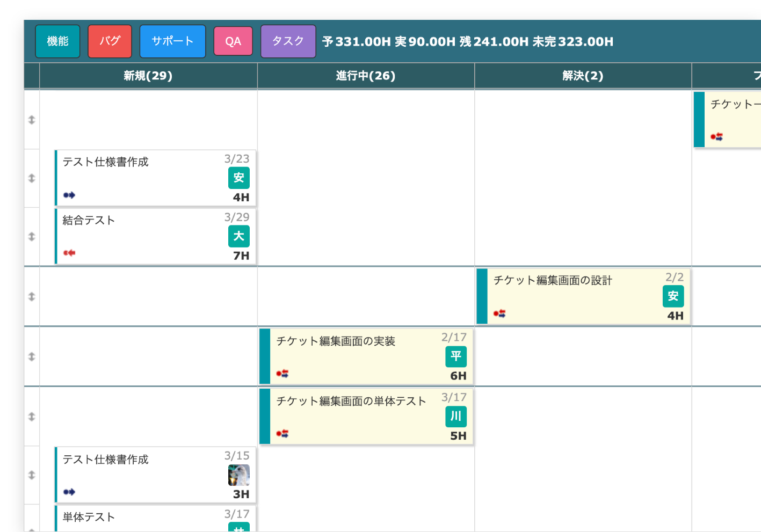The width and height of the screenshot is (761, 532).
Task: Click the 3/29 due date on 結合テスト
Action: pyautogui.click(x=237, y=217)
